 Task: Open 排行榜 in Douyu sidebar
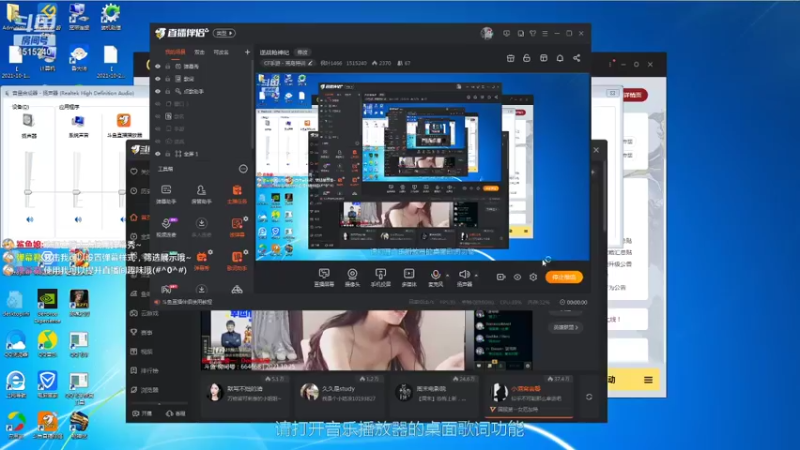(x=145, y=370)
